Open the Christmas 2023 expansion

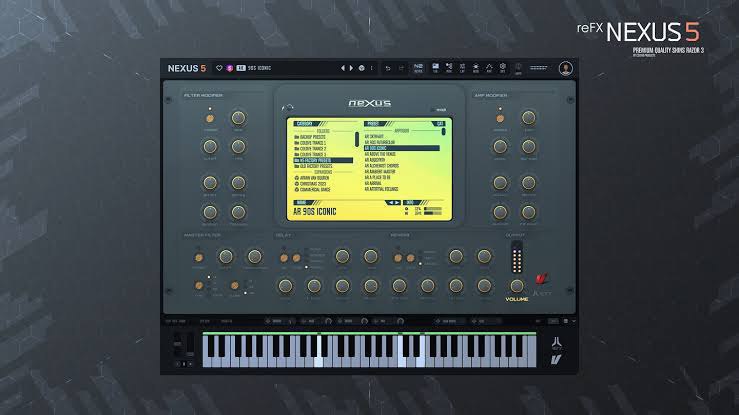click(310, 184)
